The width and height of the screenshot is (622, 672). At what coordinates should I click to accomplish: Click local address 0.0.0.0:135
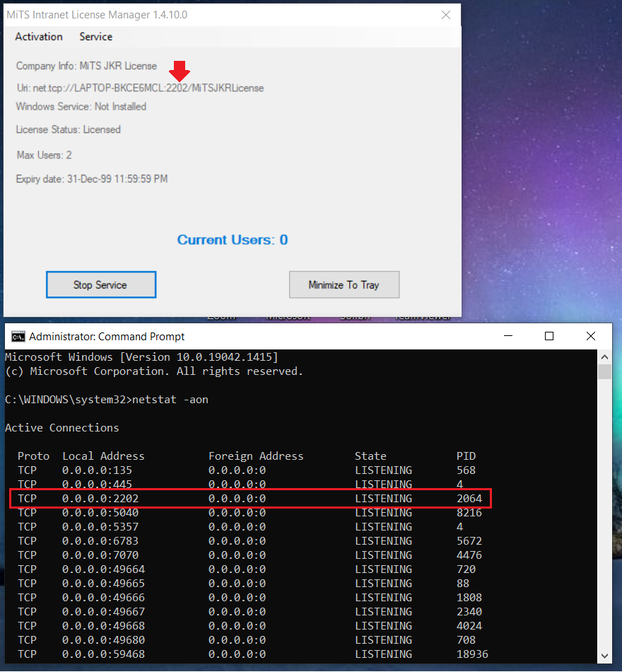[x=98, y=470]
